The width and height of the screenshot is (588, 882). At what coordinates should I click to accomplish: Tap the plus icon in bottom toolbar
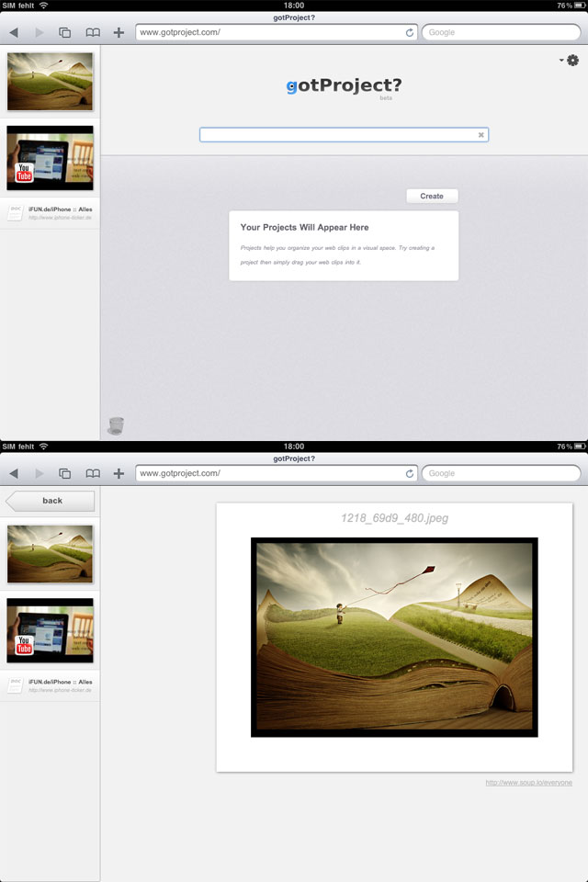(119, 474)
